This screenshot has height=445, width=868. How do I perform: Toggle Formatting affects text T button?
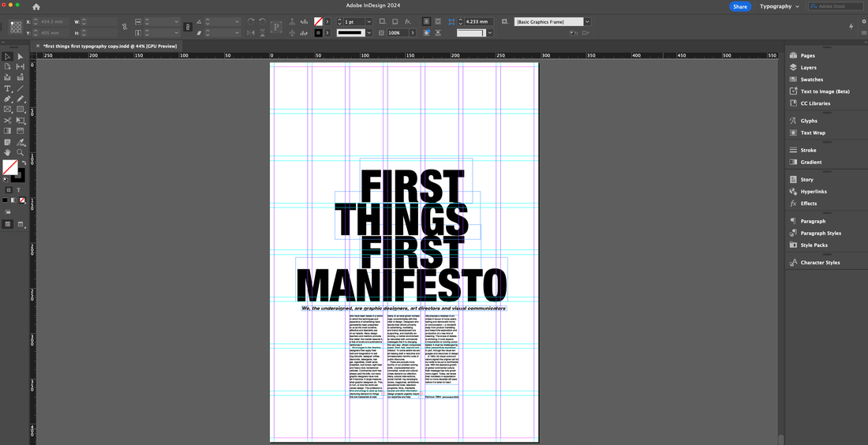pos(18,190)
